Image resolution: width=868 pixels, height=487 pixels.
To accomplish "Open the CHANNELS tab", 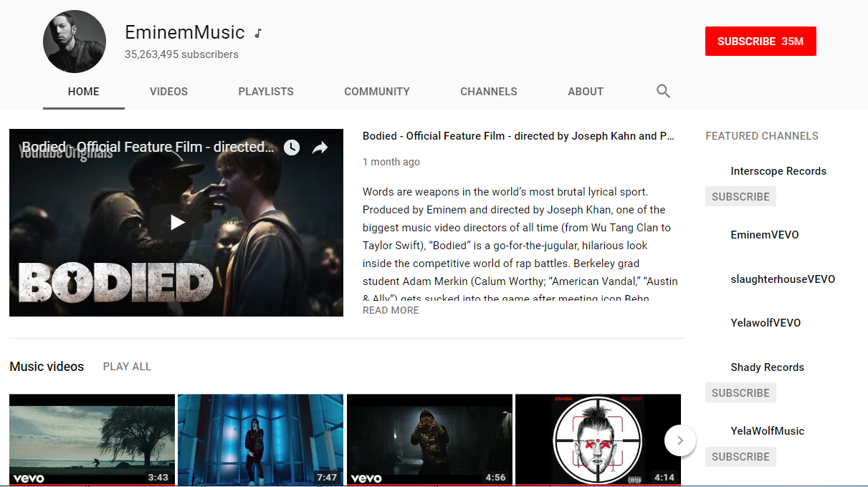I will click(489, 92).
